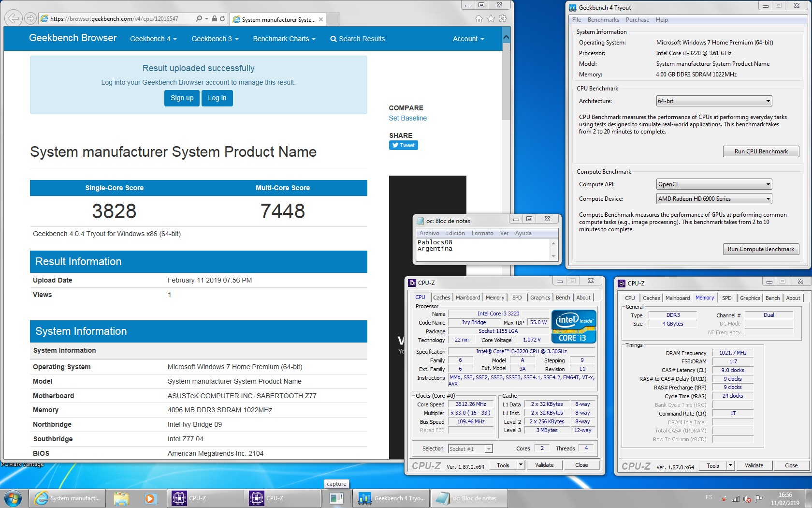Viewport: 812px width, 508px height.
Task: Click the Search Results magnifier link
Action: 357,39
